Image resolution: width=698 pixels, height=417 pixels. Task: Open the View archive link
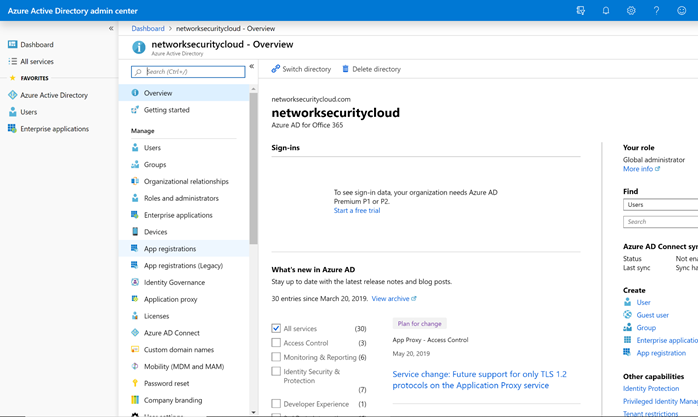pos(394,299)
